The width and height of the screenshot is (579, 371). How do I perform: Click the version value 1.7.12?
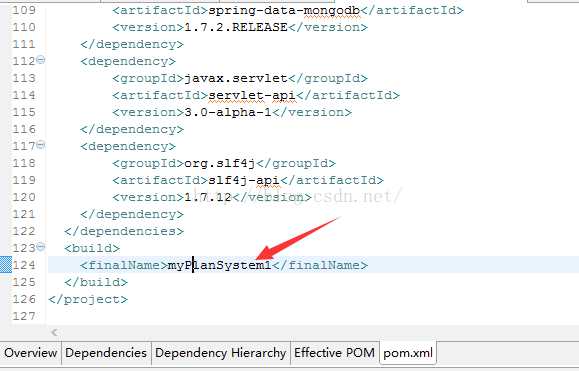coord(208,197)
